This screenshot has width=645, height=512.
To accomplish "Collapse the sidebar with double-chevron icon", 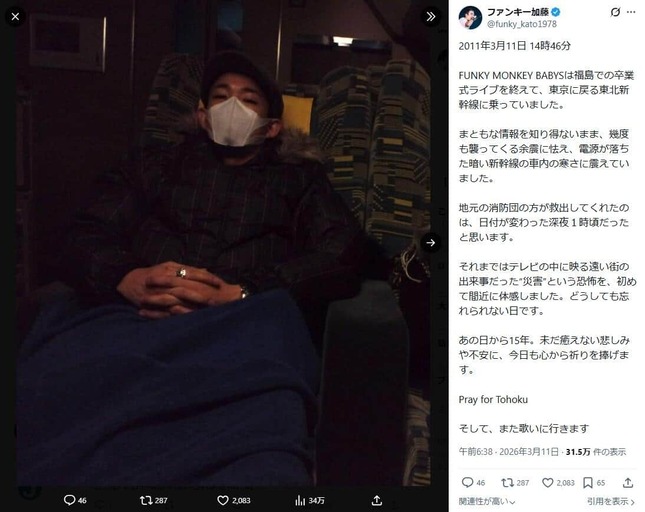I will coord(431,16).
